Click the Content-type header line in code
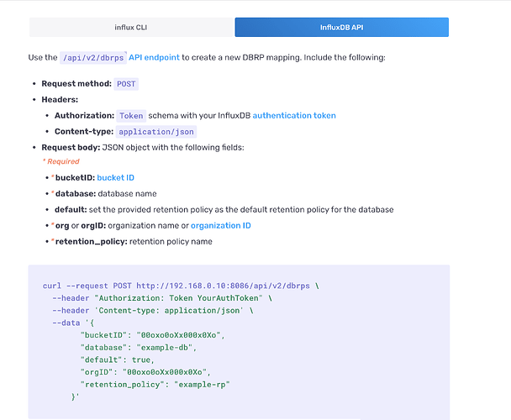511x420 pixels. point(152,311)
